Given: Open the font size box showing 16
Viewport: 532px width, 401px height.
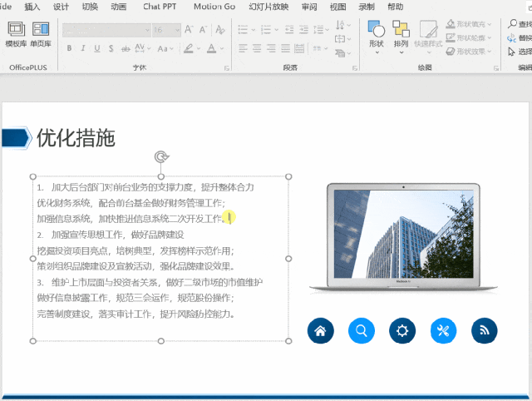Looking at the screenshot, I should click(166, 30).
